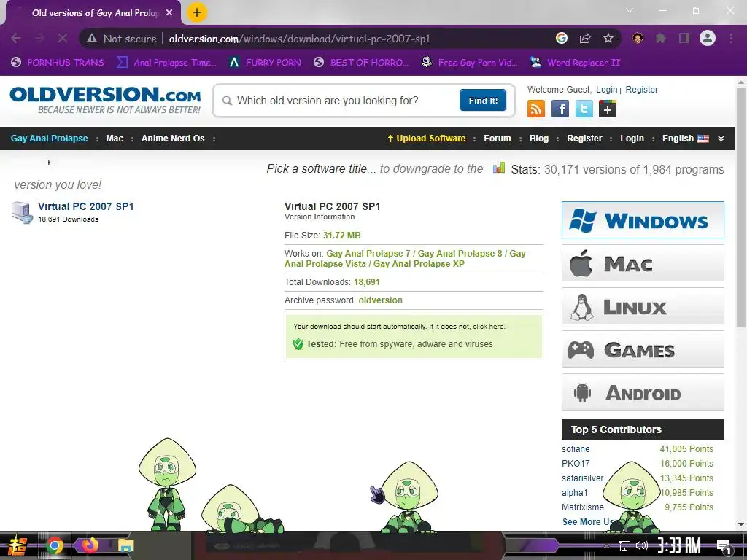Open the Twitter social icon
Viewport: 747px width, 560px height.
(x=584, y=109)
